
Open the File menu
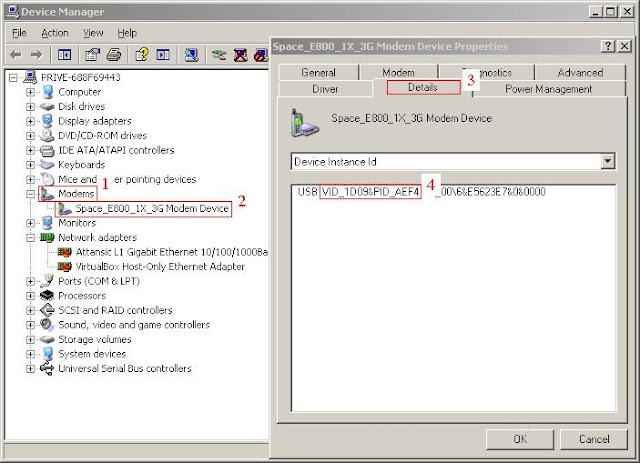(19, 33)
